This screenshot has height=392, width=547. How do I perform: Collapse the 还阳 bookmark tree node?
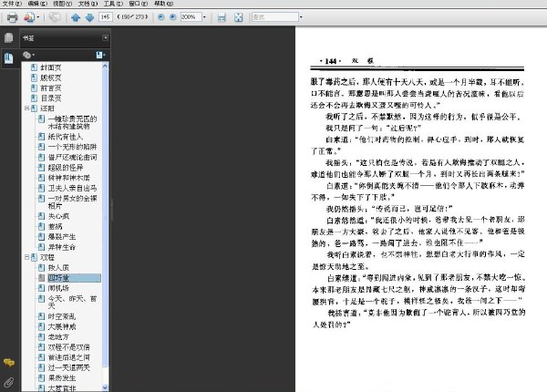click(26, 108)
